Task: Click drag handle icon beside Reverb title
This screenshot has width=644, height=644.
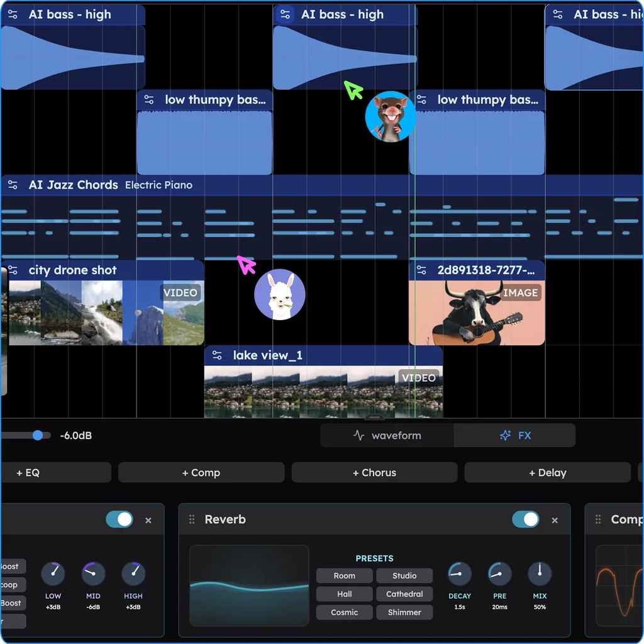Action: 192,519
